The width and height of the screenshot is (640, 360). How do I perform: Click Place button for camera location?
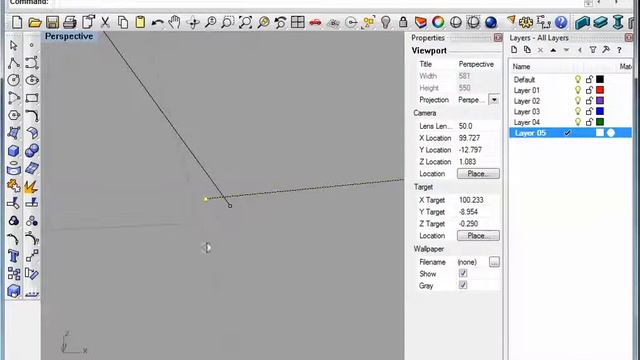pyautogui.click(x=478, y=173)
